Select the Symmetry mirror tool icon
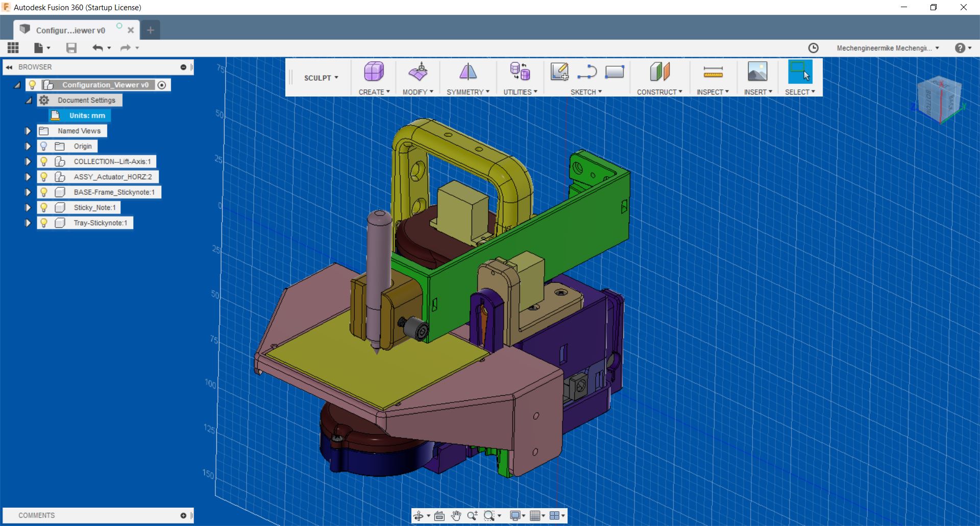980x526 pixels. pos(468,72)
